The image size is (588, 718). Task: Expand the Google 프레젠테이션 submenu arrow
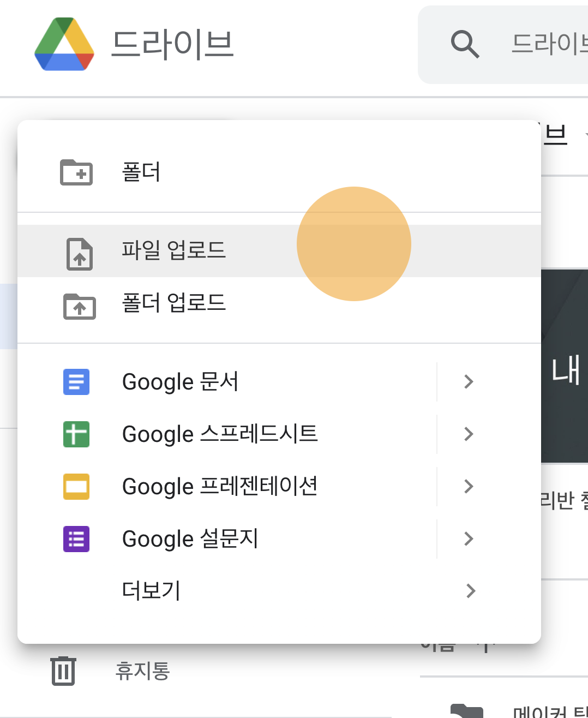tap(469, 487)
